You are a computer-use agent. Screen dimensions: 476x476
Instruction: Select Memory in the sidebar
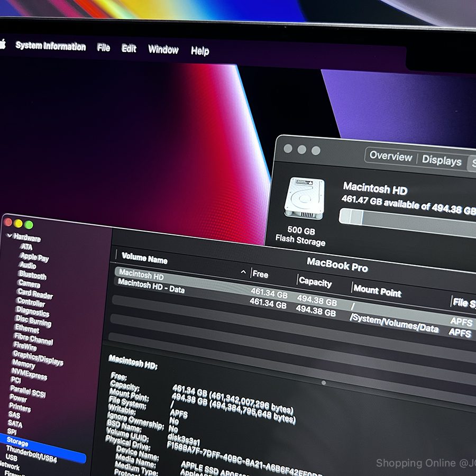click(x=23, y=363)
